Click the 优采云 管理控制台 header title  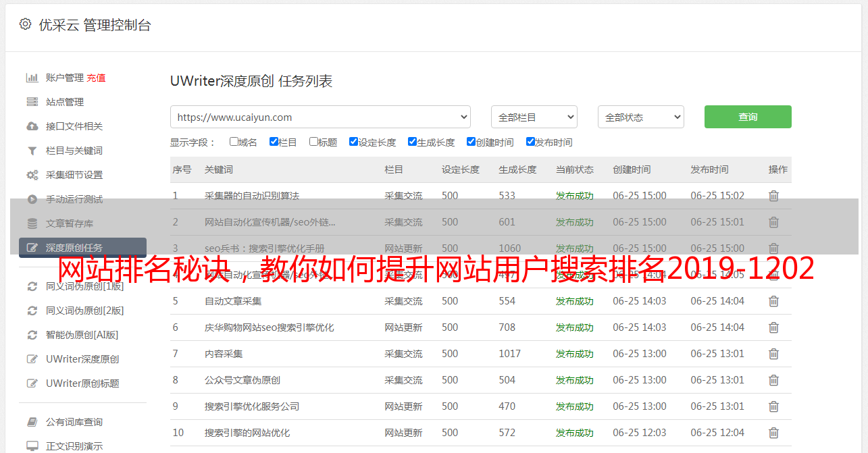click(x=95, y=25)
